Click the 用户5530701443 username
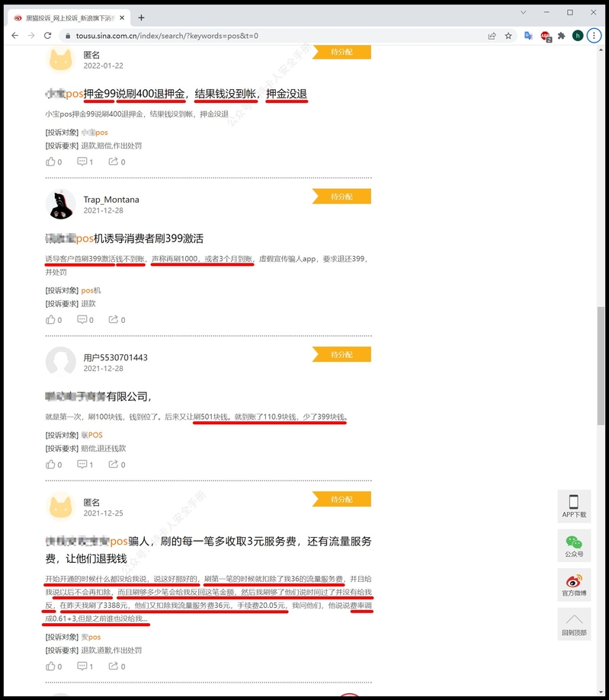This screenshot has width=609, height=700. [115, 357]
